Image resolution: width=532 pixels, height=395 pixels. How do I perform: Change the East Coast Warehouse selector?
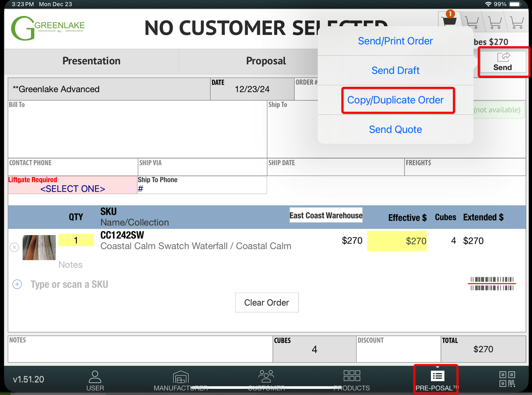326,215
